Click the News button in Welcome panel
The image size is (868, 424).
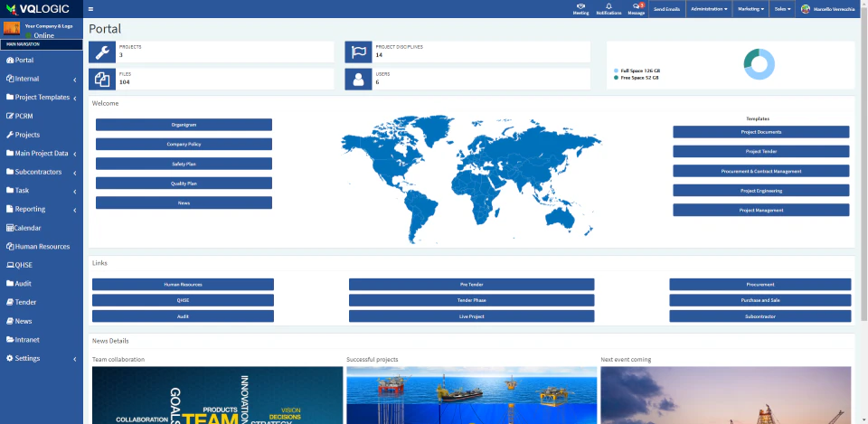pyautogui.click(x=184, y=203)
